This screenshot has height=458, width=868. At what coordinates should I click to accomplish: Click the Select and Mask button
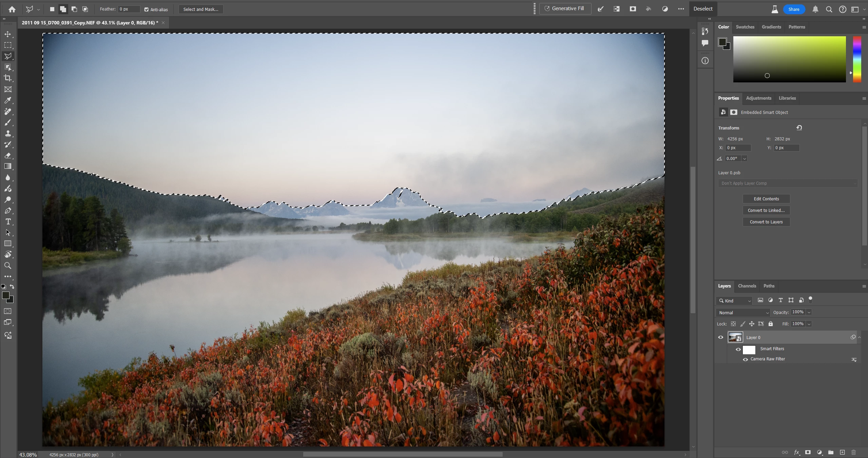(201, 9)
